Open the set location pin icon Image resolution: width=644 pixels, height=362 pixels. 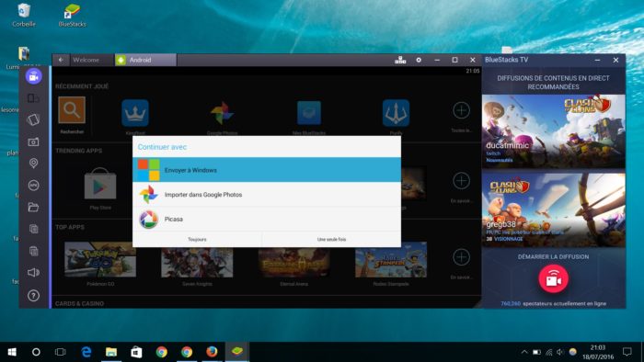point(33,164)
